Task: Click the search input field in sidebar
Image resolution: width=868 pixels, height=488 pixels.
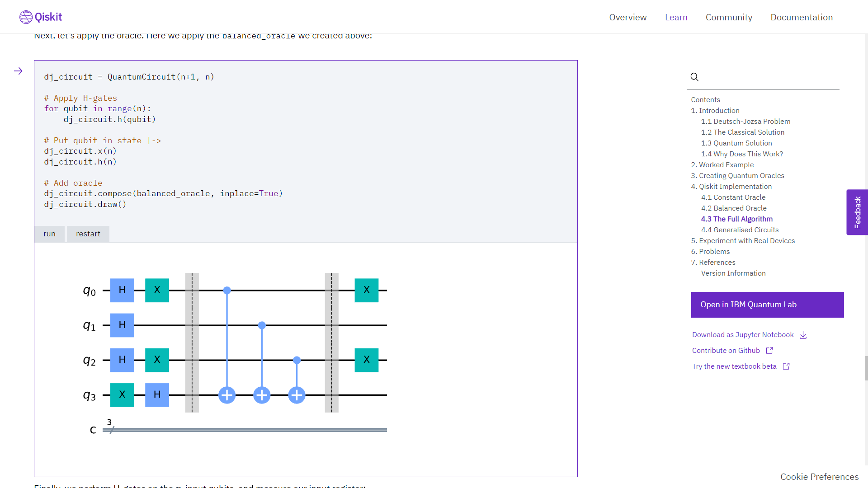Action: click(x=769, y=77)
